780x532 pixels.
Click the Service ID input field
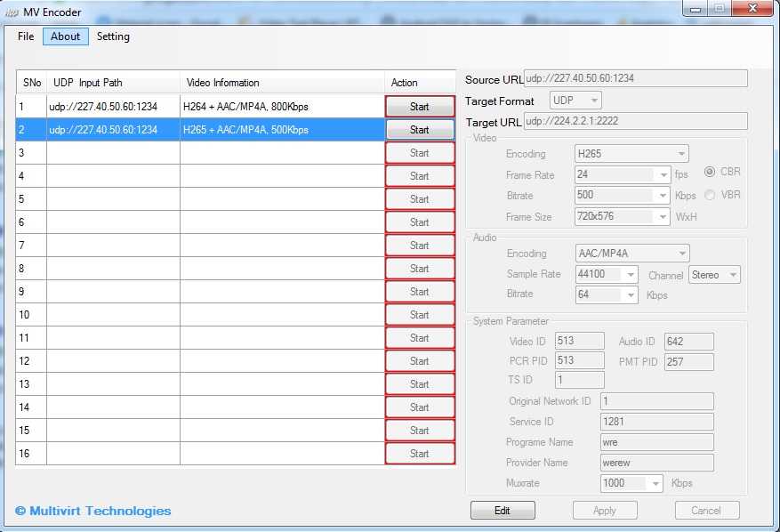pos(656,421)
